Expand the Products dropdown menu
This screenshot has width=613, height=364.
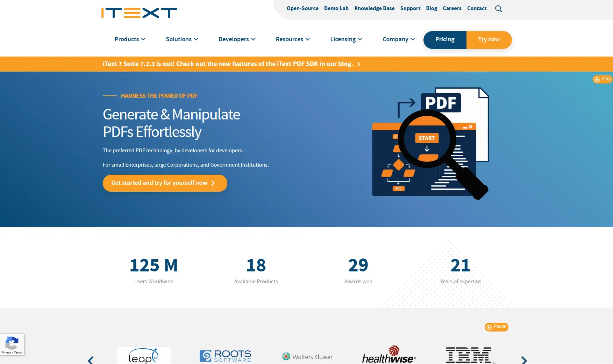[130, 39]
